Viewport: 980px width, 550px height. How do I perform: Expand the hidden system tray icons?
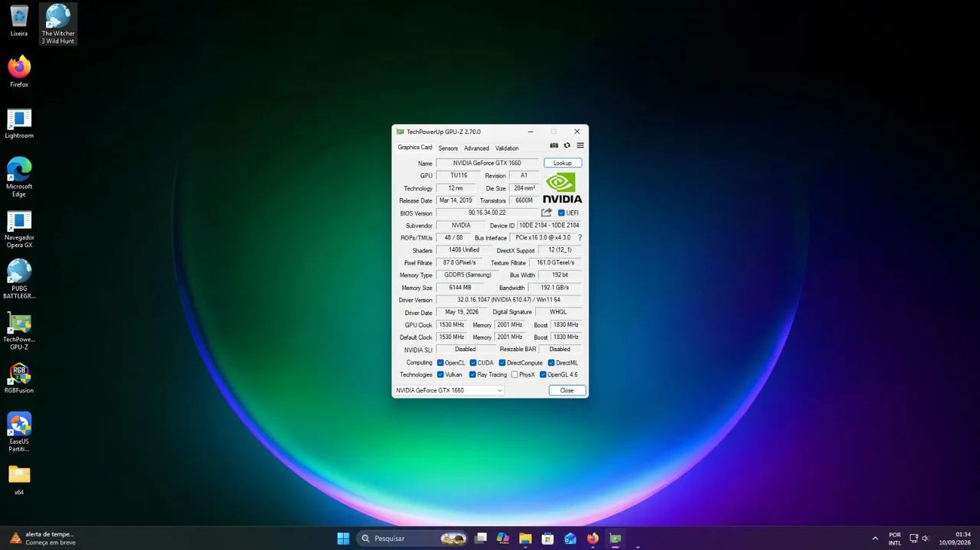pyautogui.click(x=875, y=539)
